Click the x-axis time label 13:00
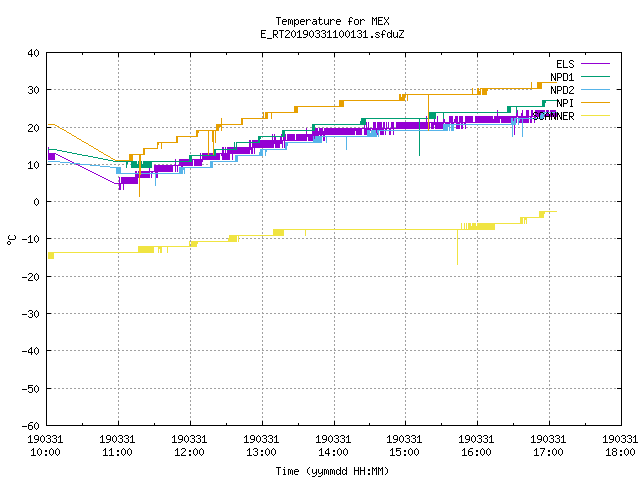The image size is (640, 480). [x=261, y=452]
